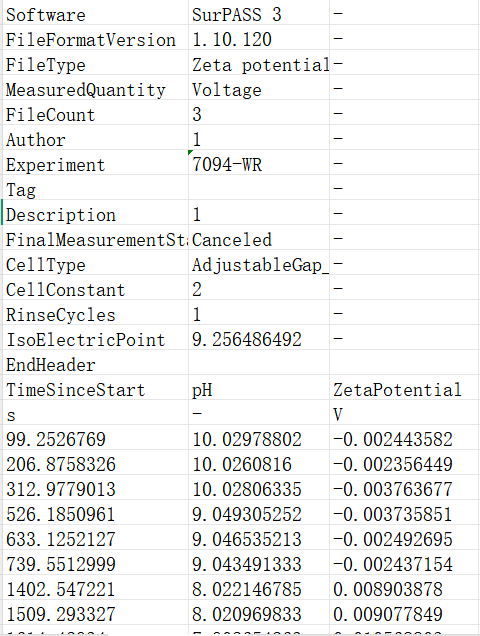
Task: Select the Voltage value cell
Action: coord(259,88)
